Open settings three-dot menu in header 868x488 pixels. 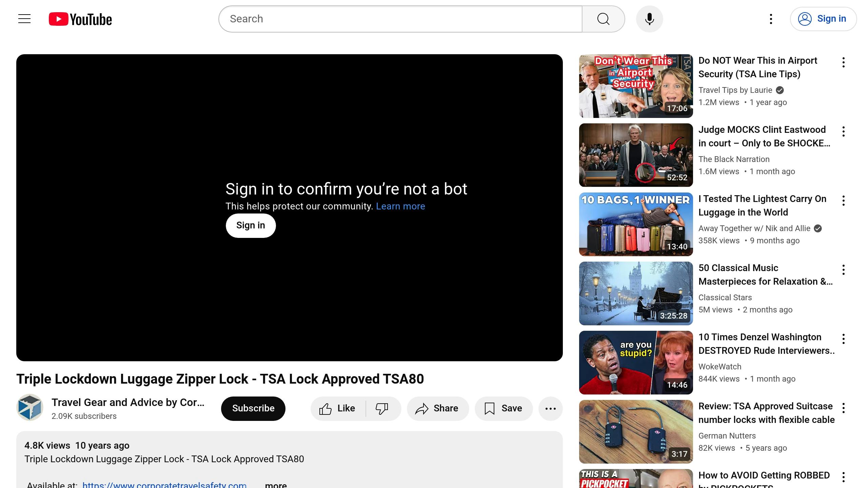tap(771, 19)
